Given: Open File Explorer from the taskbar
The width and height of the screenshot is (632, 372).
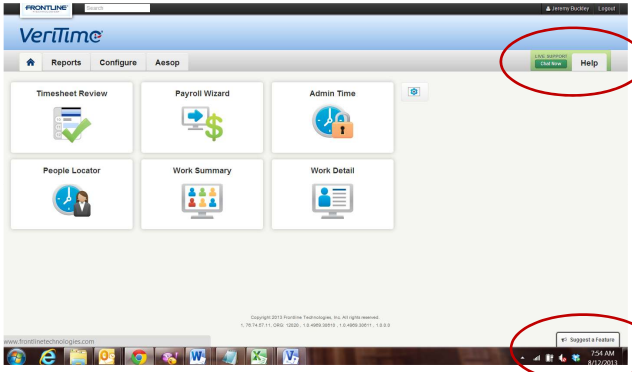Looking at the screenshot, I should (78, 357).
